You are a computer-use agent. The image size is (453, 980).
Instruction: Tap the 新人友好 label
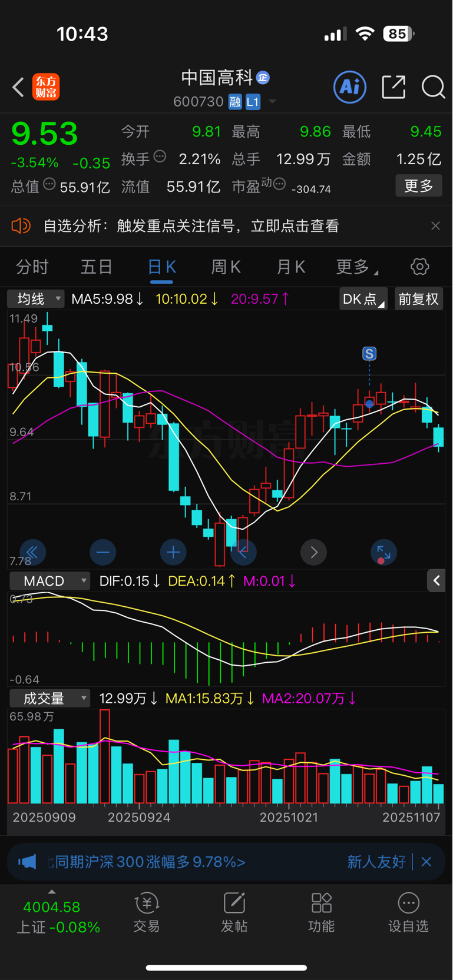(x=376, y=862)
